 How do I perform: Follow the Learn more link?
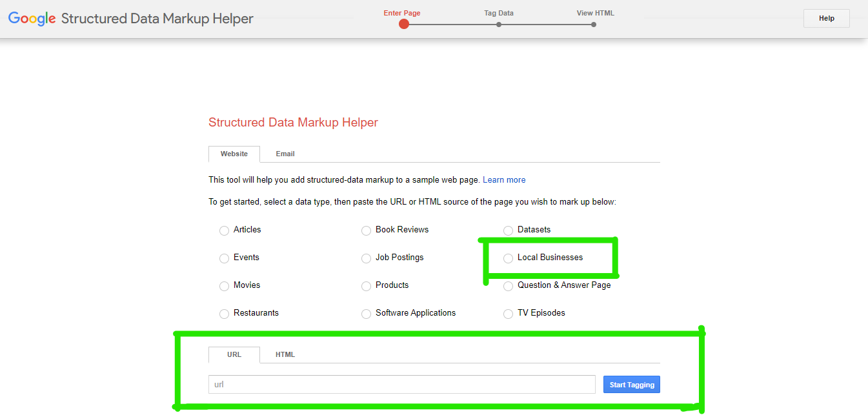tap(504, 180)
